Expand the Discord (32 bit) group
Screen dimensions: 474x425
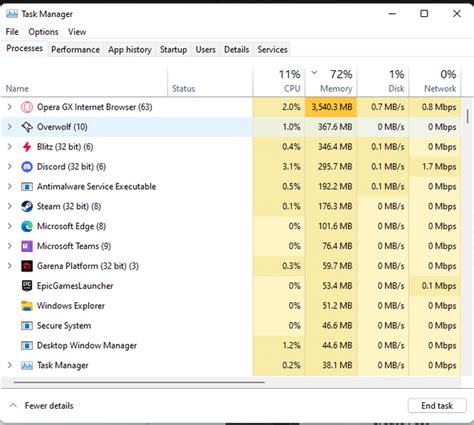(10, 167)
